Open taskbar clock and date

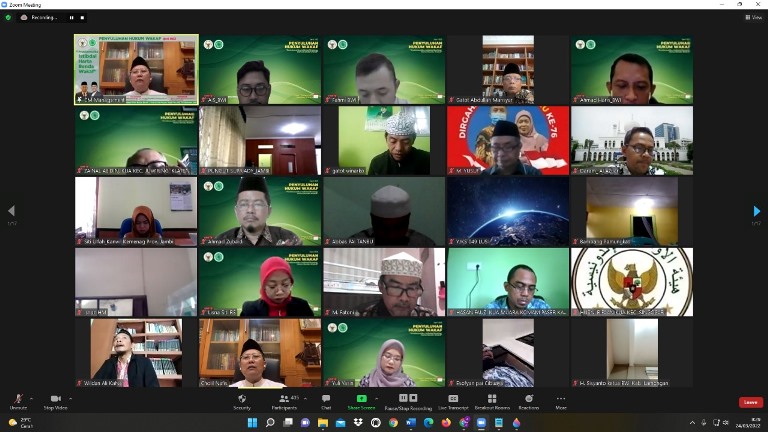(x=749, y=423)
